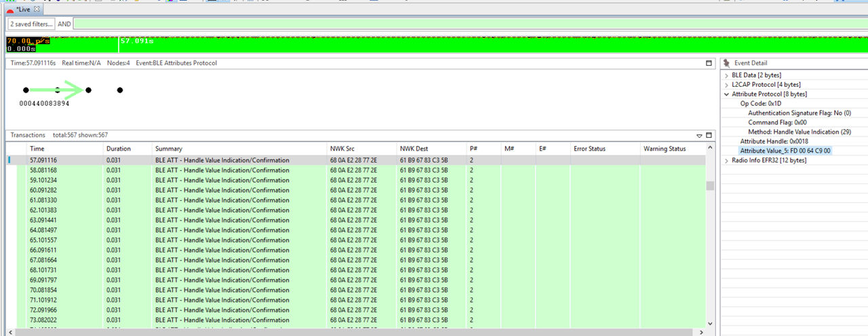The height and width of the screenshot is (336, 868).
Task: Open the Transactions pane view menu triangle
Action: tap(700, 136)
